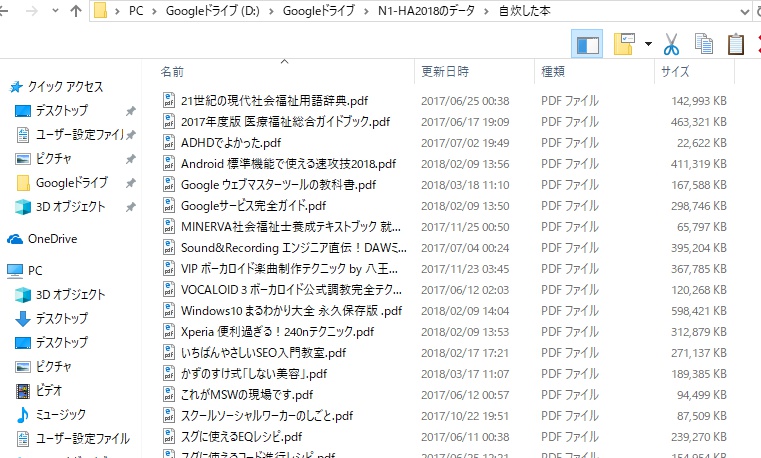Click the Quick Access star icon
761x458 pixels.
16,87
